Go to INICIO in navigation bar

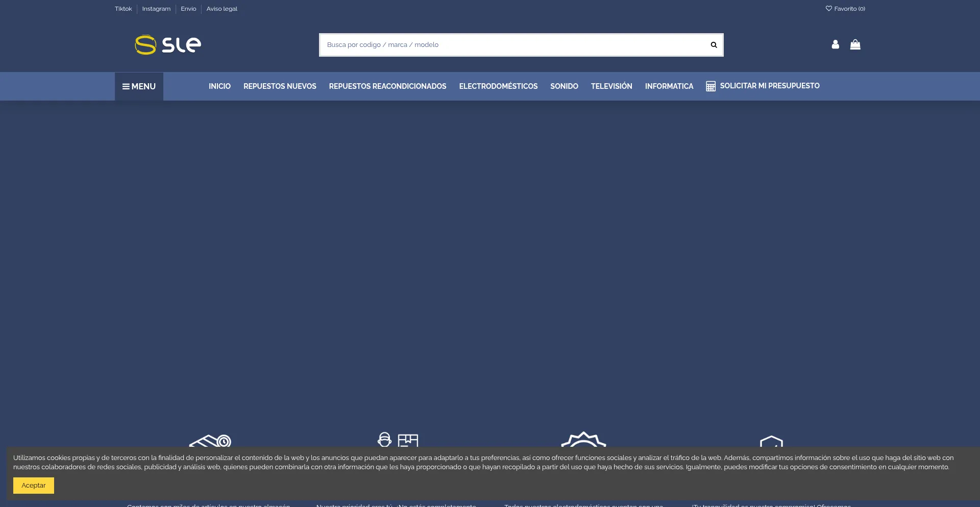pyautogui.click(x=219, y=86)
